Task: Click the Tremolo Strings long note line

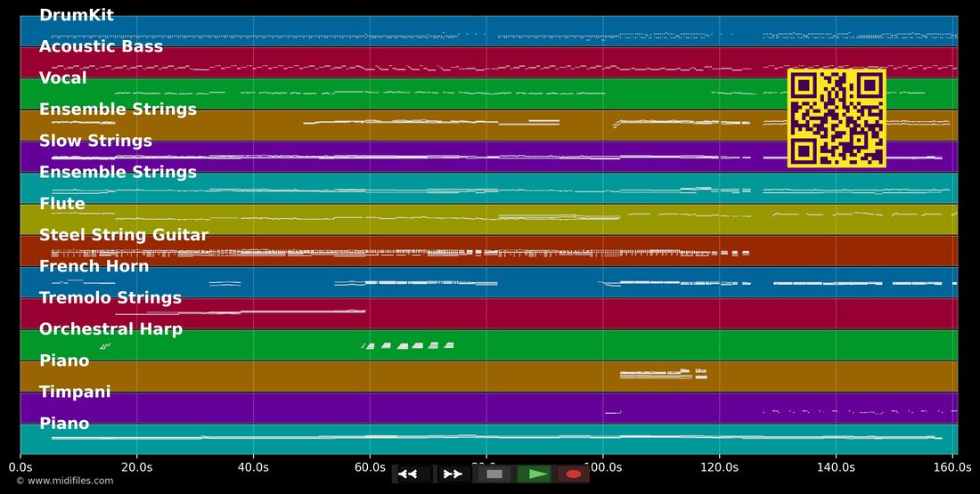Action: point(240,312)
